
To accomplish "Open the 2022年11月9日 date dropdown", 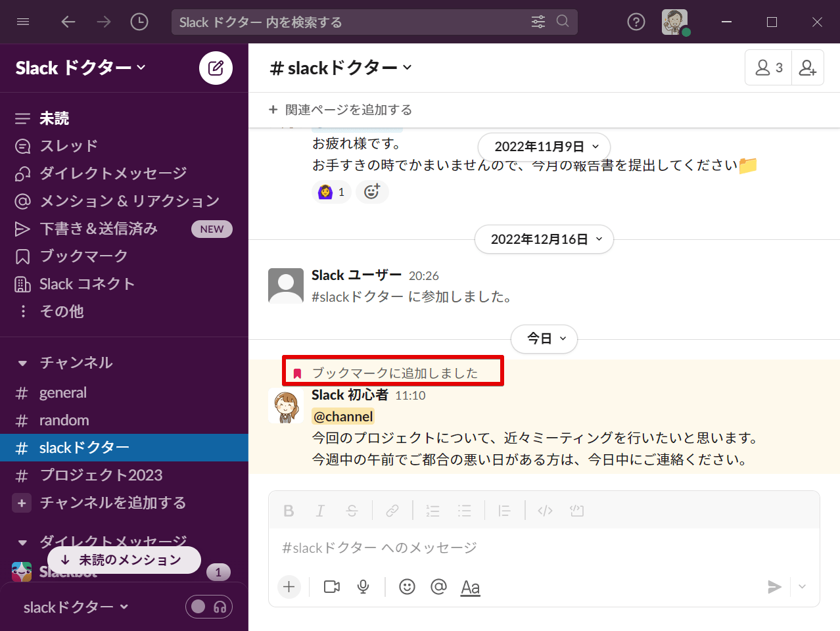I will pos(544,147).
